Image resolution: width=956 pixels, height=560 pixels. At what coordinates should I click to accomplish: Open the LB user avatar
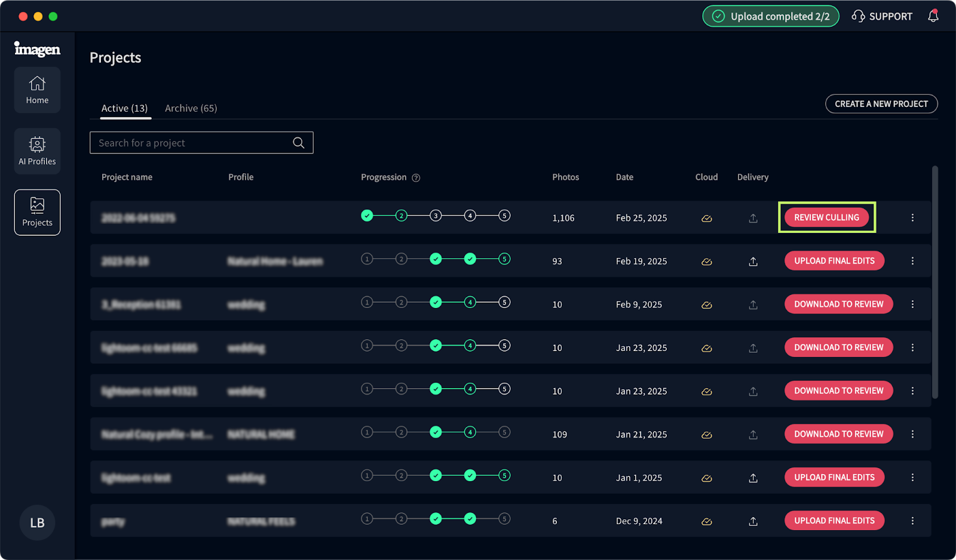37,523
